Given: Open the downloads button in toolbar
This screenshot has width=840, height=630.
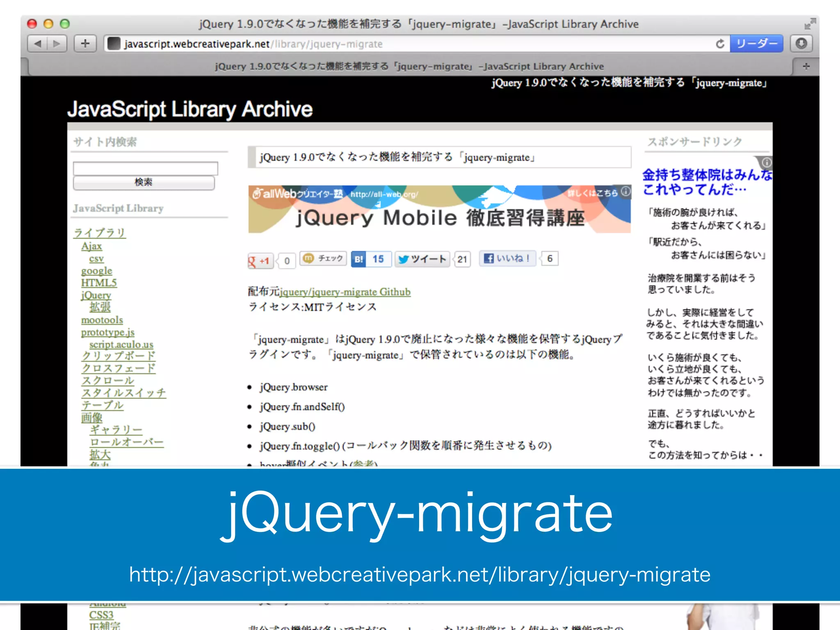Looking at the screenshot, I should coord(801,43).
